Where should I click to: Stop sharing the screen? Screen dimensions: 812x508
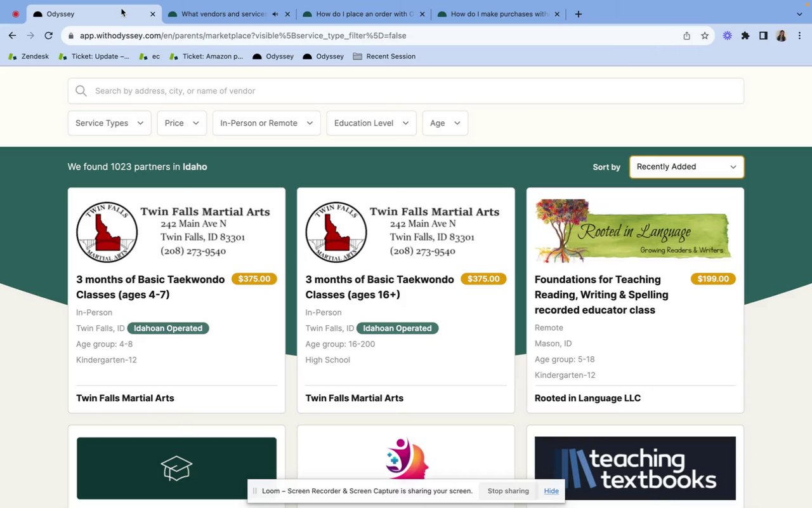tap(508, 491)
